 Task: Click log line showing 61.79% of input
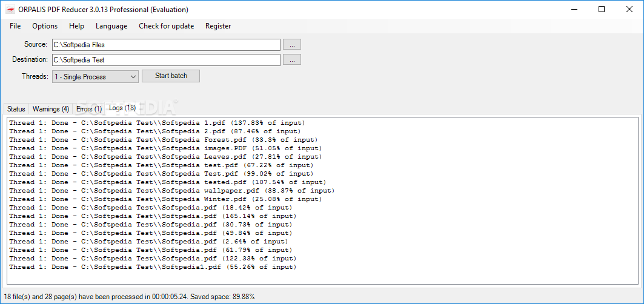click(151, 250)
